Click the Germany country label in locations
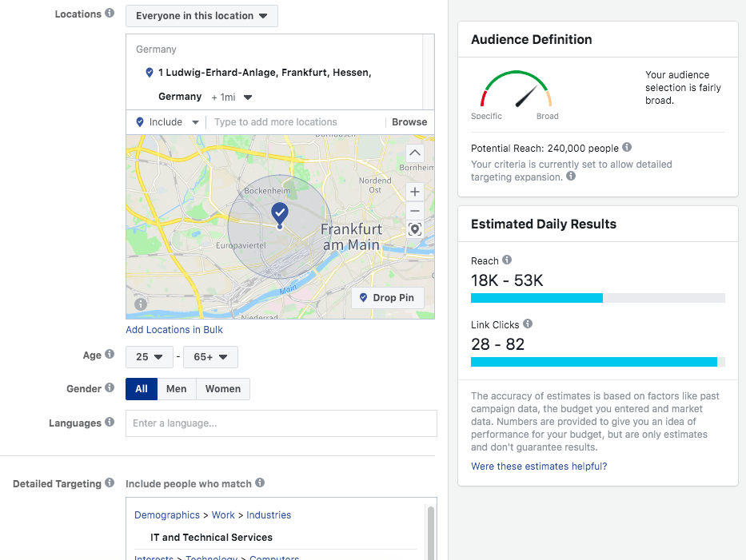 [x=156, y=50]
